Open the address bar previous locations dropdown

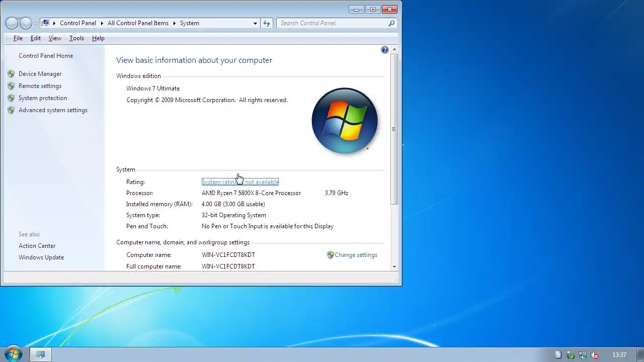(255, 23)
